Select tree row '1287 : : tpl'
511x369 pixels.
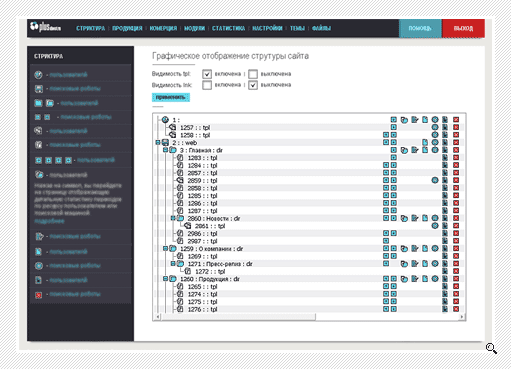coord(202,211)
